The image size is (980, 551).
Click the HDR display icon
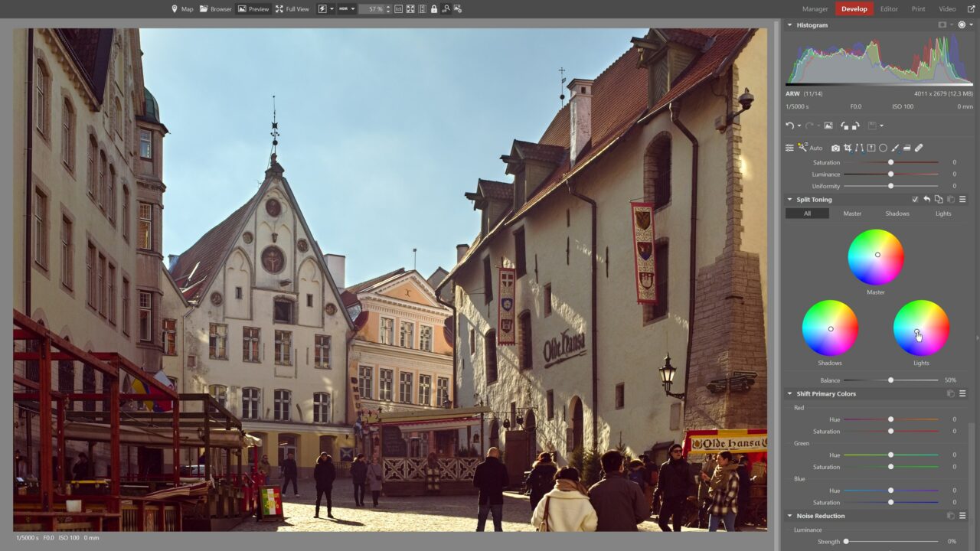(344, 9)
